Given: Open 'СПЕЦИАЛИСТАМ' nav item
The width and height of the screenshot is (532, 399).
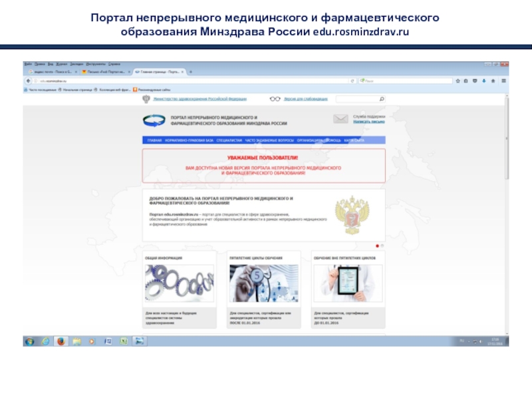Looking at the screenshot, I should [x=229, y=140].
